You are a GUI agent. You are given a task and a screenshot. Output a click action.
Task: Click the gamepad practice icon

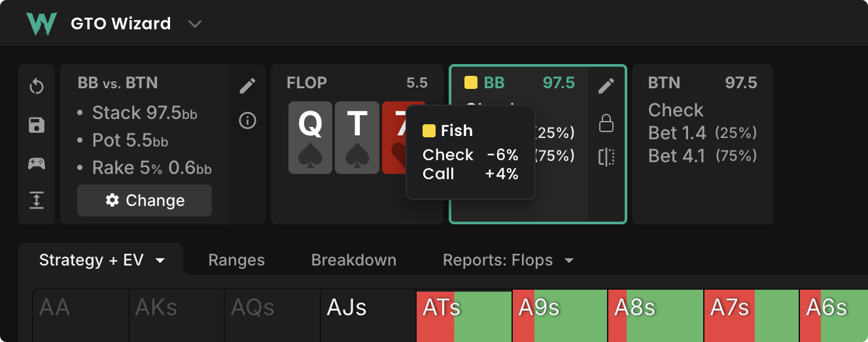pos(37,163)
